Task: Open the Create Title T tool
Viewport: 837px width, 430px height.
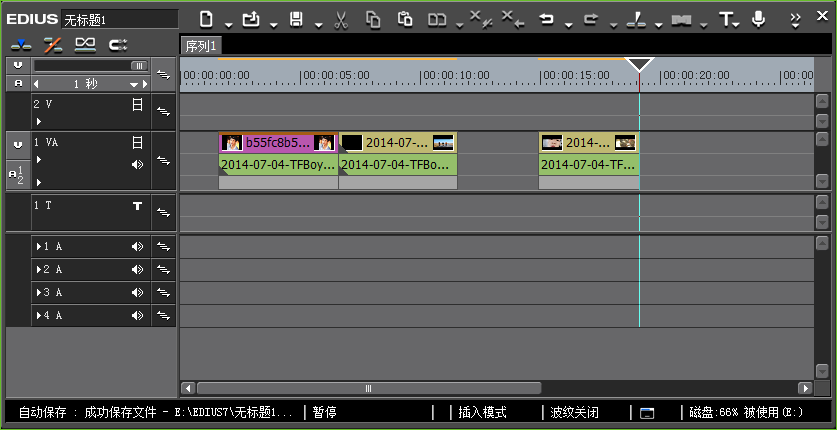Action: click(x=727, y=19)
